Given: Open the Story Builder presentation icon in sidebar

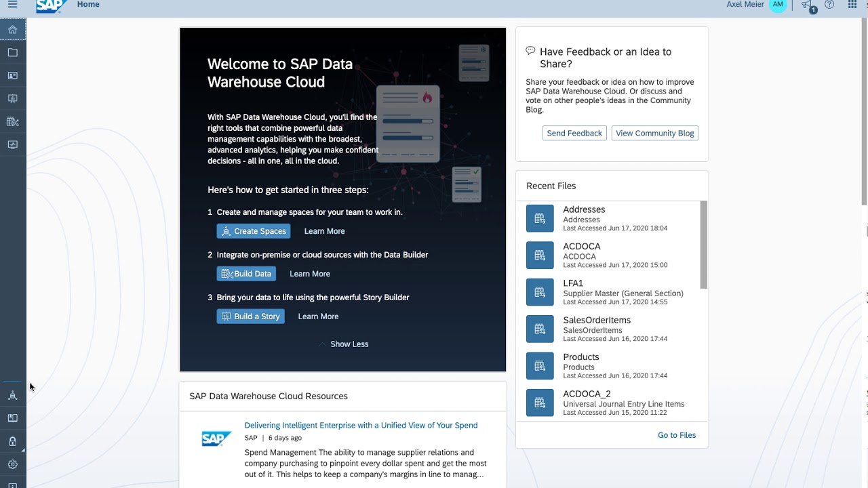Looking at the screenshot, I should pos(12,98).
